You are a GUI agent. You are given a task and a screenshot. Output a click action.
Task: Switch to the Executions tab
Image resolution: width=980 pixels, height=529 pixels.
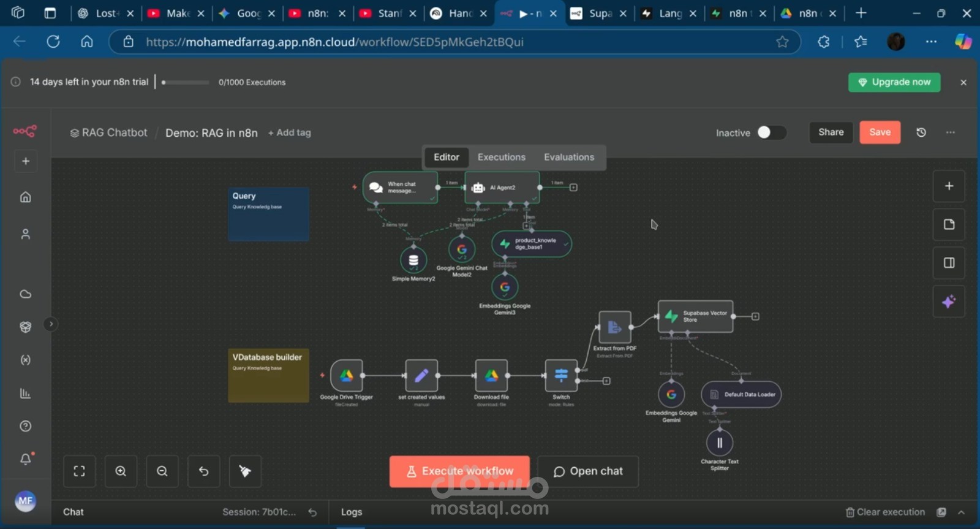pyautogui.click(x=502, y=158)
